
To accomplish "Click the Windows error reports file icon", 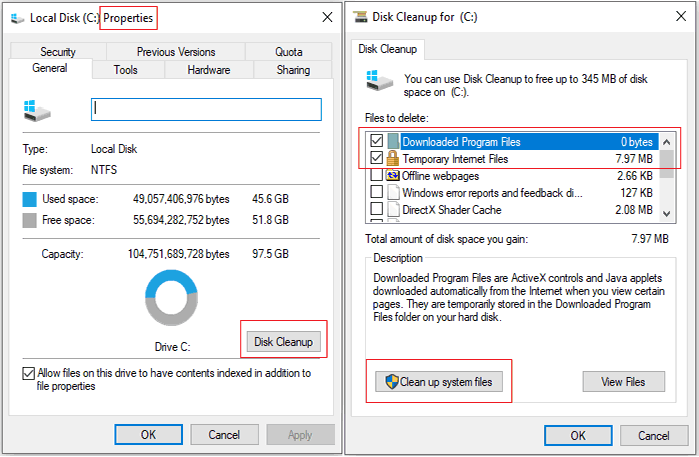I will 393,192.
